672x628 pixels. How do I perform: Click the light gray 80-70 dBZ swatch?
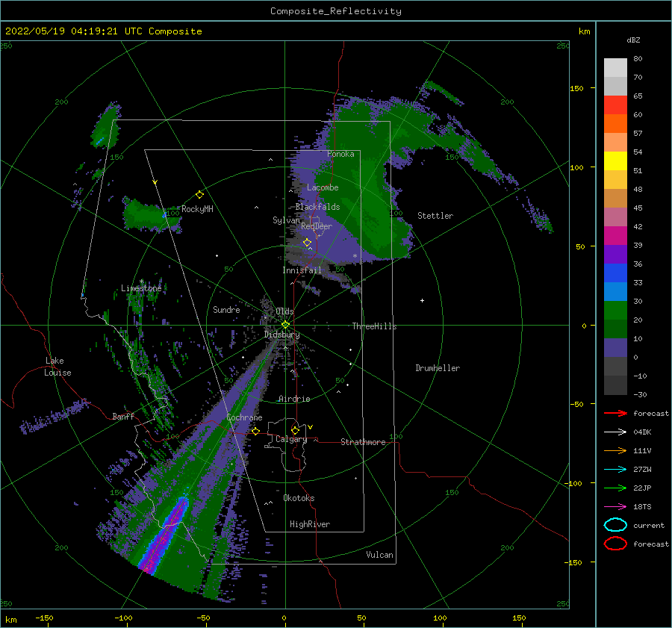click(615, 68)
